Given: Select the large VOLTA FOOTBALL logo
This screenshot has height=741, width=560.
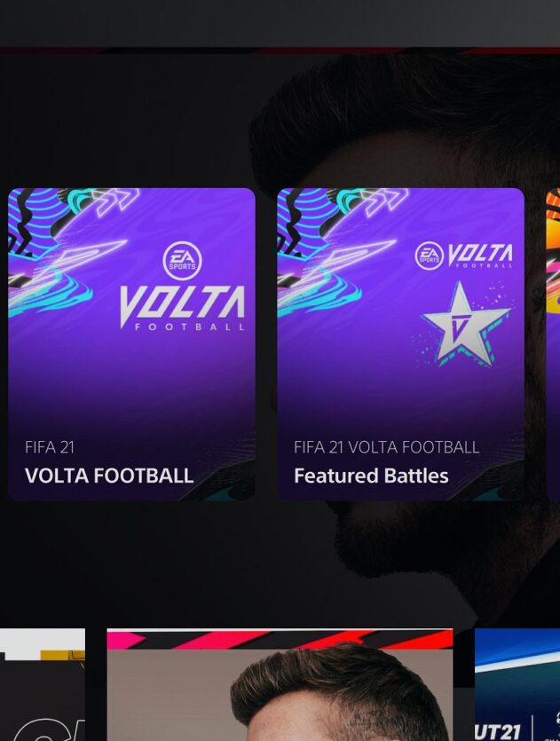Looking at the screenshot, I should pyautogui.click(x=183, y=308).
